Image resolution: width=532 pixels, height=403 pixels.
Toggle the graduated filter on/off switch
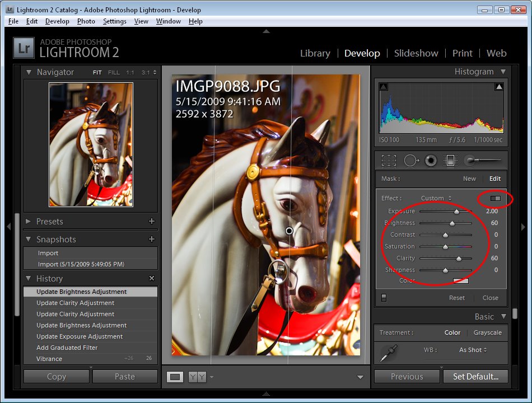[384, 298]
